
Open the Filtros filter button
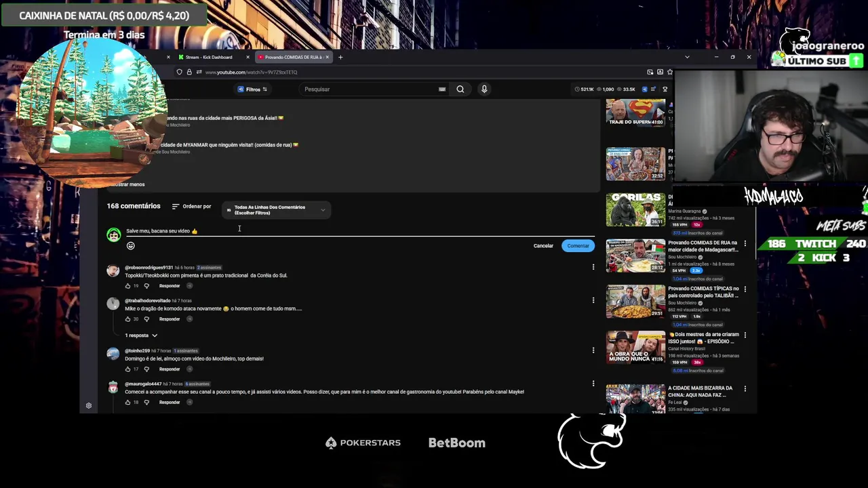tap(252, 89)
